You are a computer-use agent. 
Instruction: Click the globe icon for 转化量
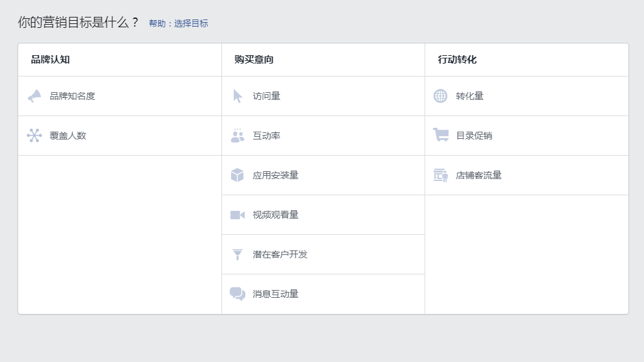pos(440,96)
